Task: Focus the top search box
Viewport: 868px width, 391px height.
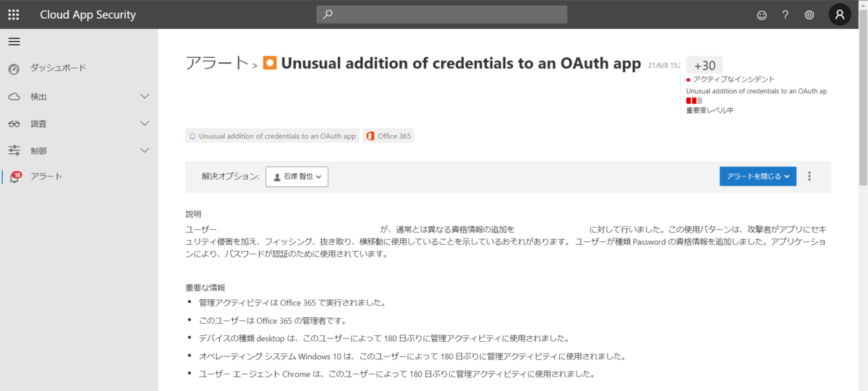Action: [x=441, y=14]
